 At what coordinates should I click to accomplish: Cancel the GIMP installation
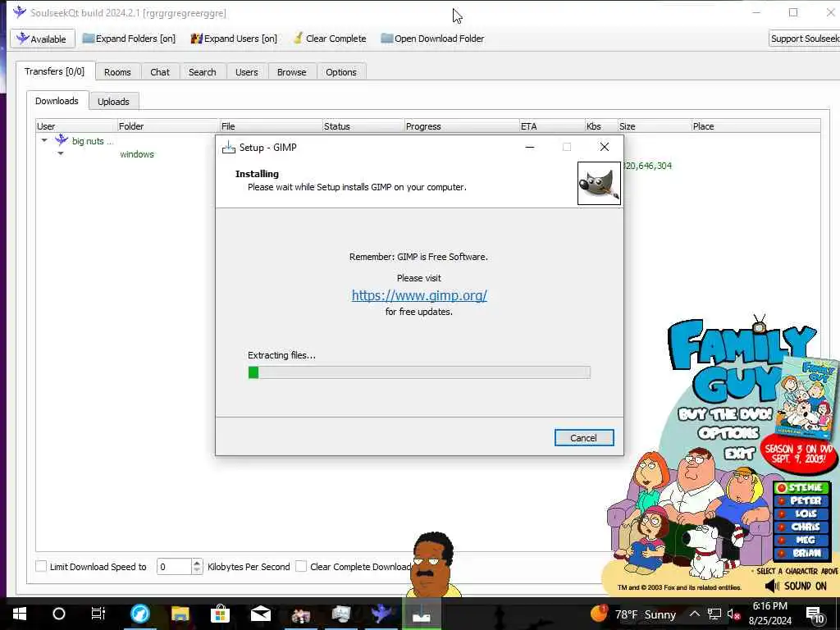584,438
